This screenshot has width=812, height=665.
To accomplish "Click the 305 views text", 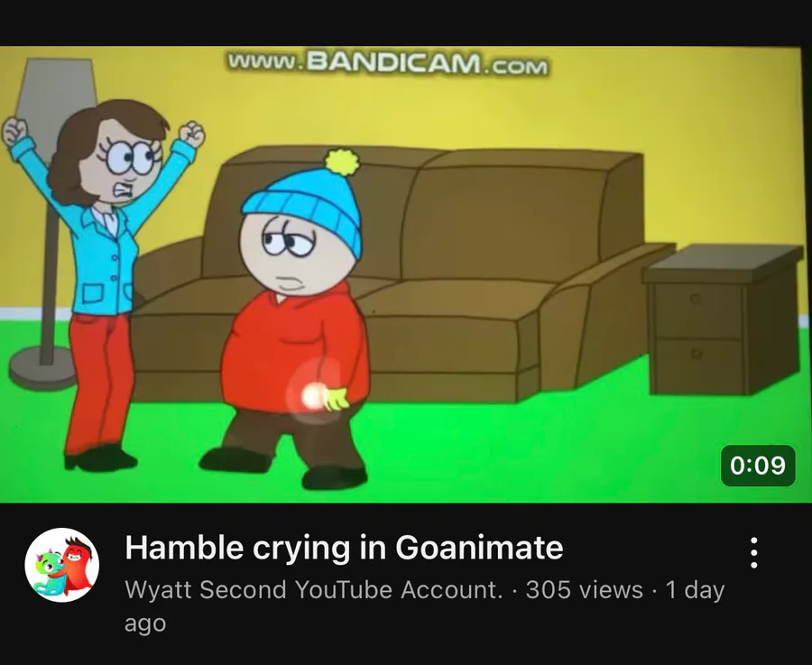I will click(x=584, y=590).
